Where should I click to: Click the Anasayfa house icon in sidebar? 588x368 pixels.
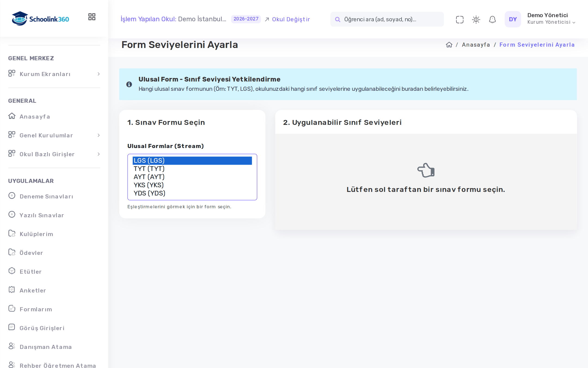[12, 116]
